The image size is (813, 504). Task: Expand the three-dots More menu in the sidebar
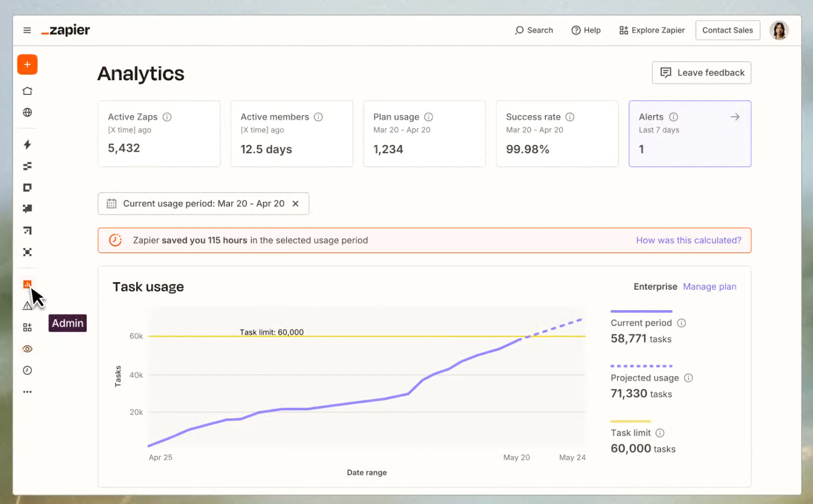pos(27,392)
